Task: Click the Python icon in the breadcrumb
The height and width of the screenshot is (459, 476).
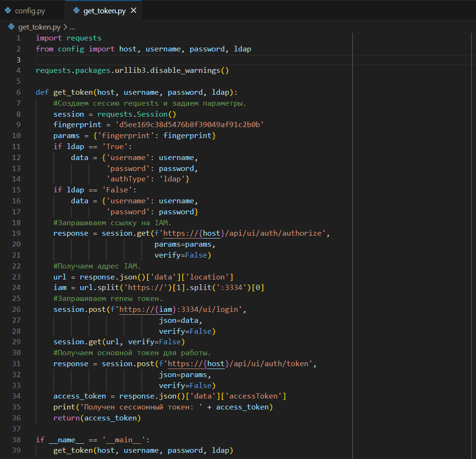Action: pos(11,27)
